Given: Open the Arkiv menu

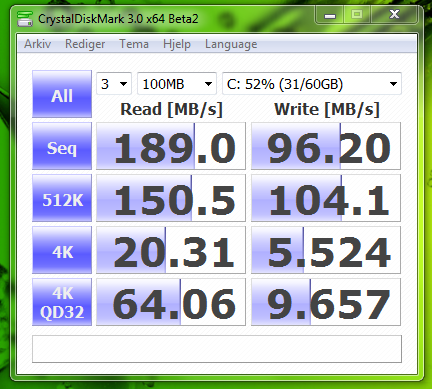Looking at the screenshot, I should tap(38, 44).
